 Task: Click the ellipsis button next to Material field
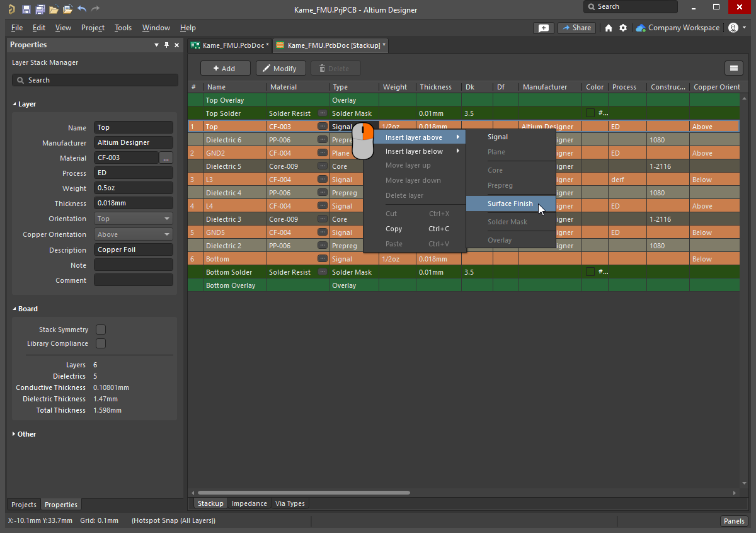[166, 158]
